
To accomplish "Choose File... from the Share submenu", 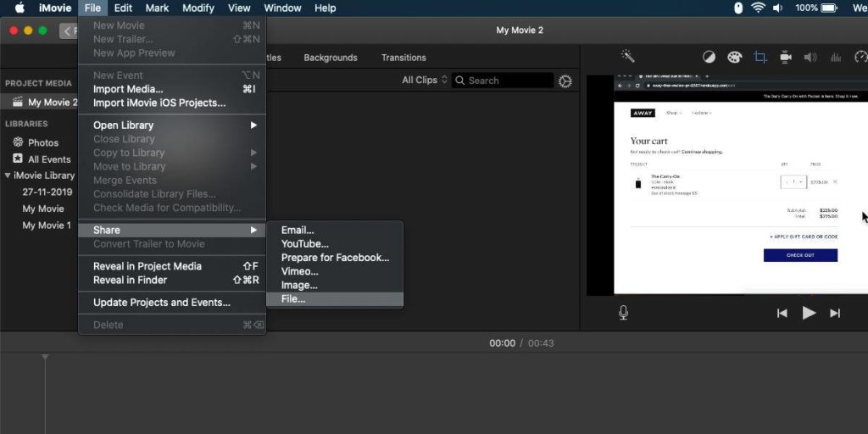I will [293, 299].
